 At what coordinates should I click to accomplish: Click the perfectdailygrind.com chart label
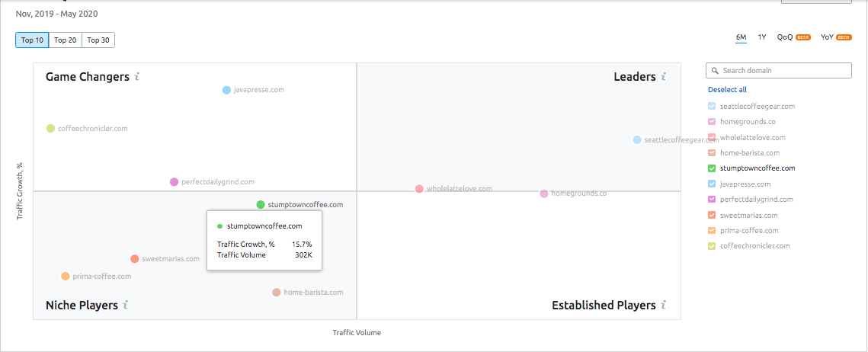tap(218, 181)
